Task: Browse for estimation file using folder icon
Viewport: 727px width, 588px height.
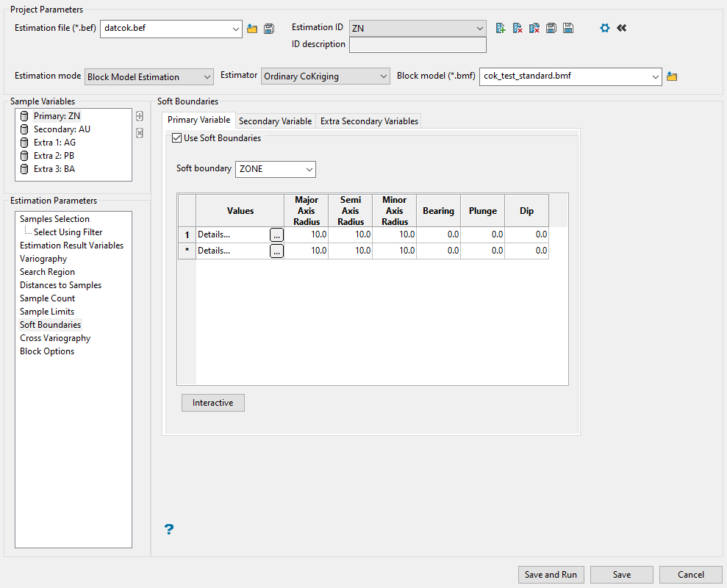Action: pyautogui.click(x=252, y=29)
